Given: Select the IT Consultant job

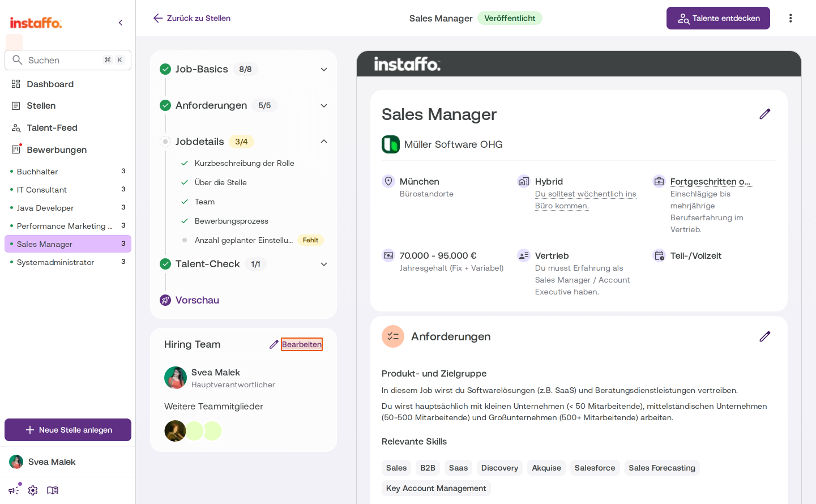Looking at the screenshot, I should 68,190.
